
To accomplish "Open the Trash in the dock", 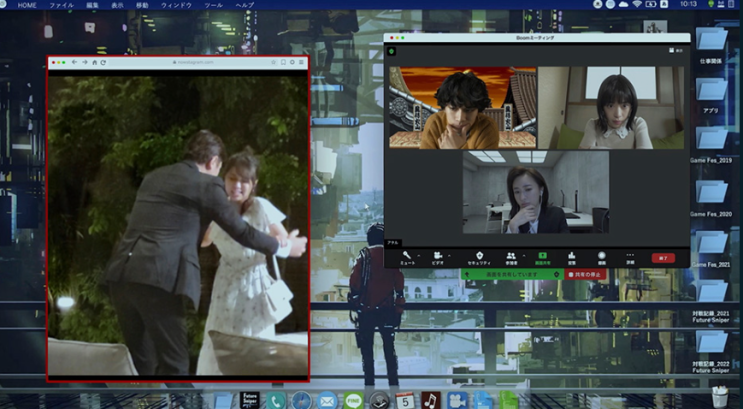I will coord(720,398).
